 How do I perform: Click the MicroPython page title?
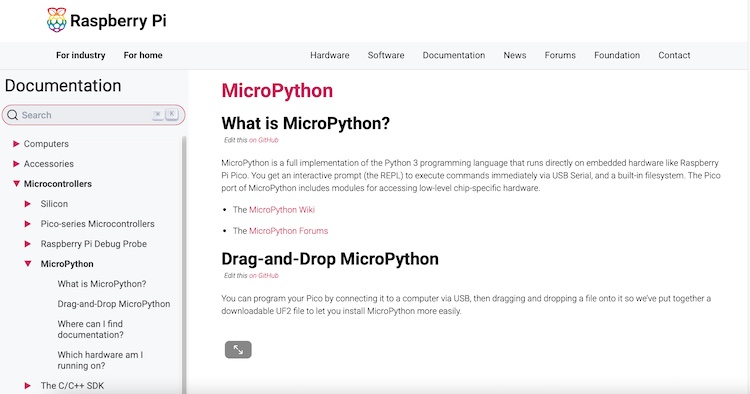click(277, 90)
